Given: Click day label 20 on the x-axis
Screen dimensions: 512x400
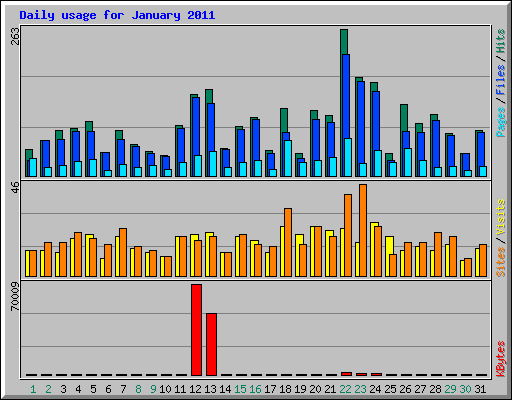Looking at the screenshot, I should point(315,389).
